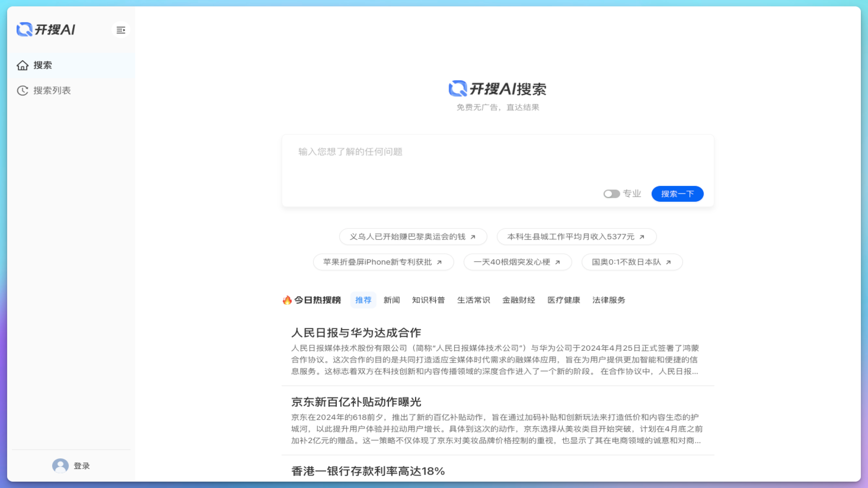Image resolution: width=868 pixels, height=488 pixels.
Task: Click the 开搜AI logo in sidebar
Action: coord(46,29)
